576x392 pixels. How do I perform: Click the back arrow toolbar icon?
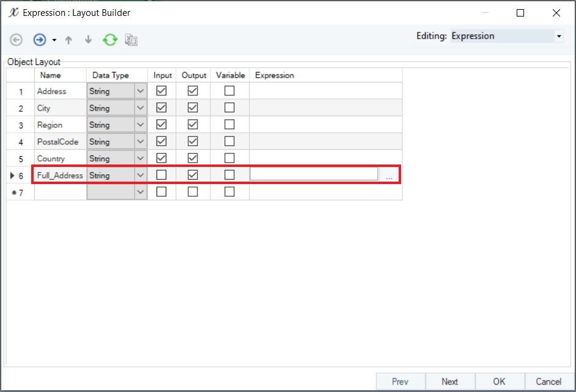coord(17,40)
